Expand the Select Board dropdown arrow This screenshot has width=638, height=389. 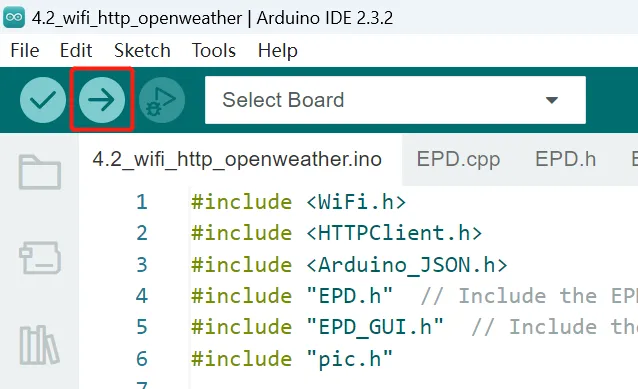(551, 100)
